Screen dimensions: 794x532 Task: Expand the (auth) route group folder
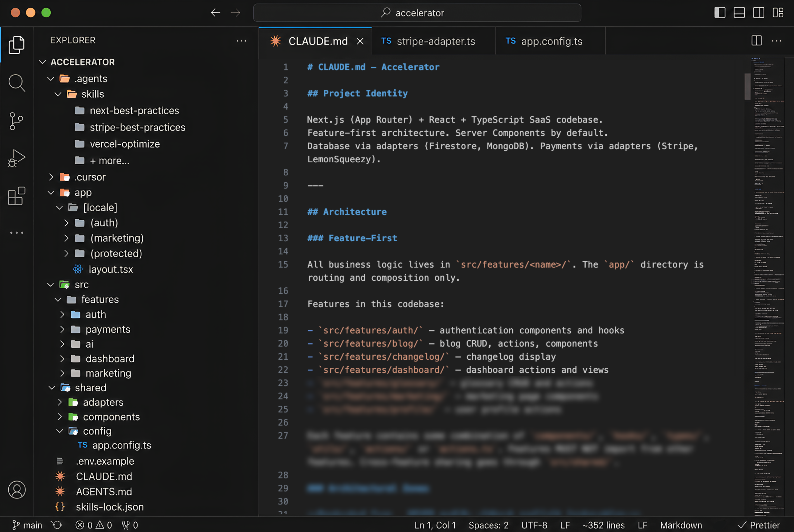pos(66,223)
